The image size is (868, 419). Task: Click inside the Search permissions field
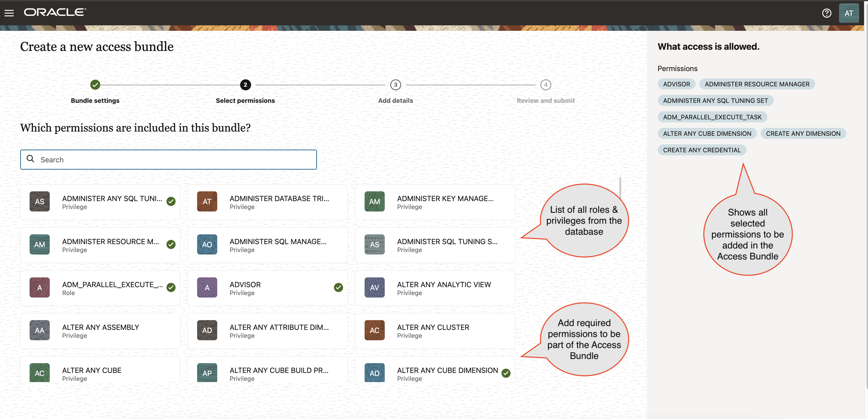coord(168,159)
